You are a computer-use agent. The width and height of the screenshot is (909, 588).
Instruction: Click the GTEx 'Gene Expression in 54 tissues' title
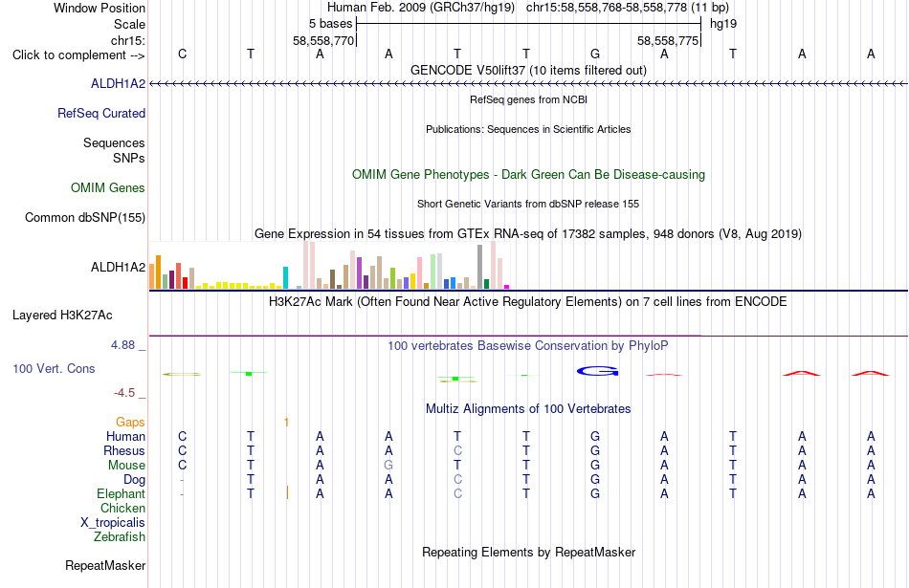529,234
